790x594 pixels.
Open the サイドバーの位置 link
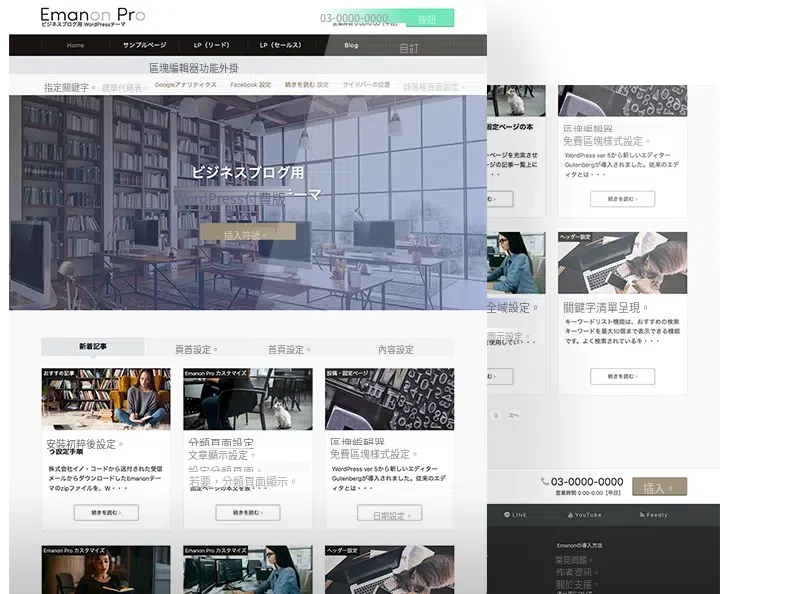pyautogui.click(x=366, y=85)
